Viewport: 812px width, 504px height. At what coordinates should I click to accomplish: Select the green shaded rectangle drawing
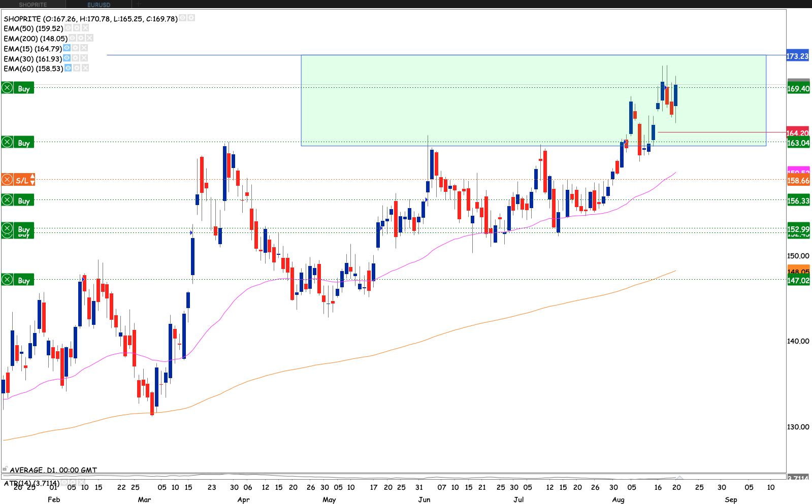point(533,100)
